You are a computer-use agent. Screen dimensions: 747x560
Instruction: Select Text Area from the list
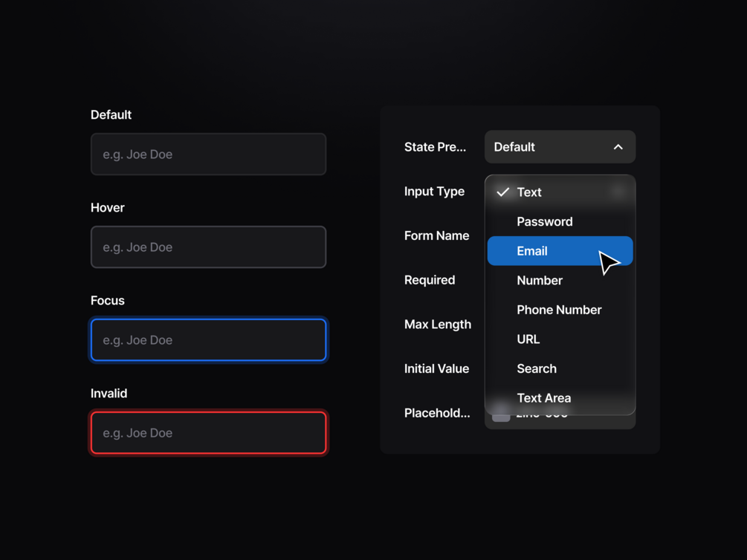[x=543, y=398]
